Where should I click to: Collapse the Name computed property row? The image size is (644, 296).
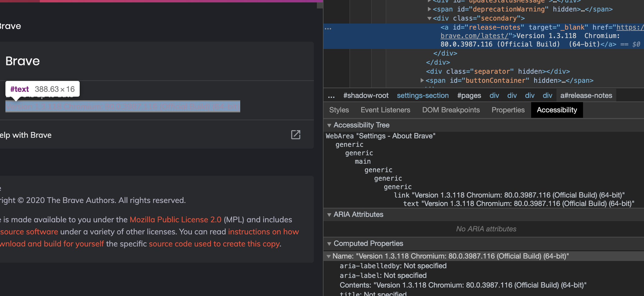(x=329, y=256)
